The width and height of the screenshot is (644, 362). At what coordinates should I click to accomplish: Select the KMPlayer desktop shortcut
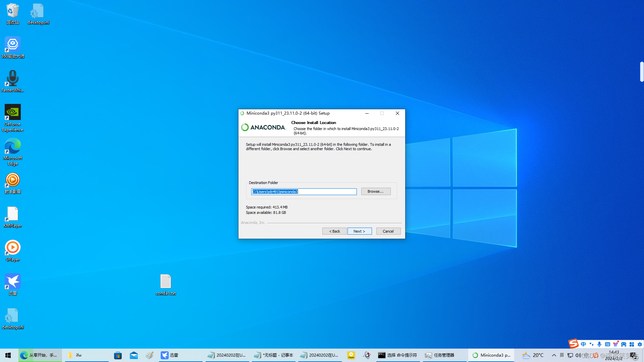click(x=13, y=217)
